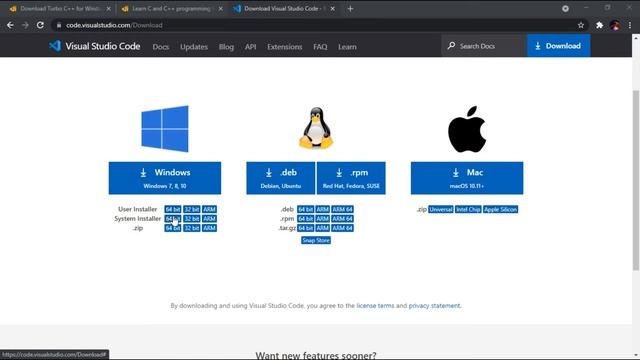Choose Linux .deb 64 bit
The width and height of the screenshot is (640, 360).
(x=305, y=209)
